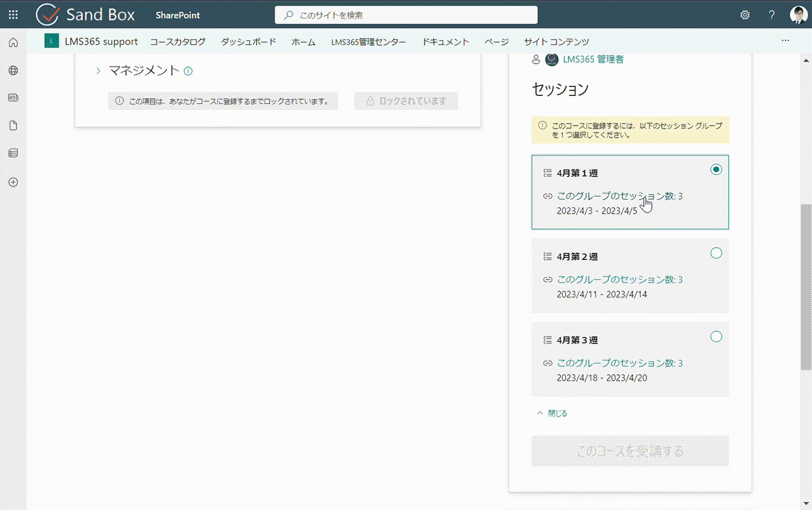Open ページ in site navigation
Viewport: 812px width, 510px height.
(x=497, y=42)
